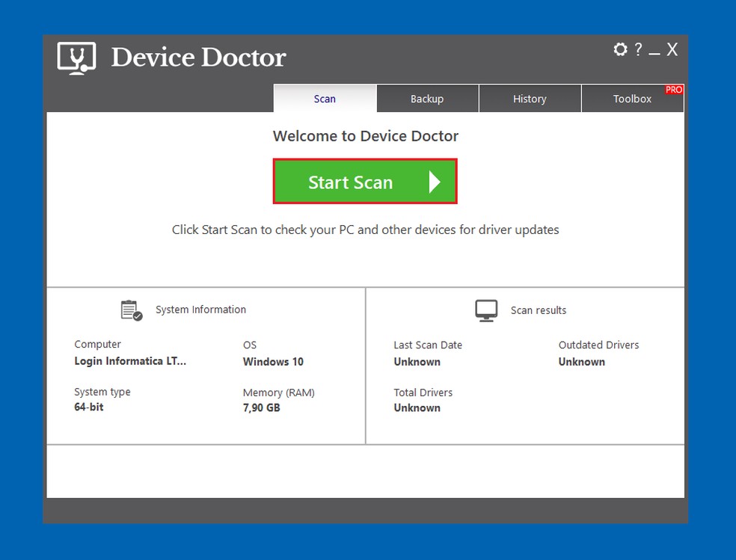This screenshot has width=736, height=560.
Task: Open the Backup tab
Action: click(427, 99)
